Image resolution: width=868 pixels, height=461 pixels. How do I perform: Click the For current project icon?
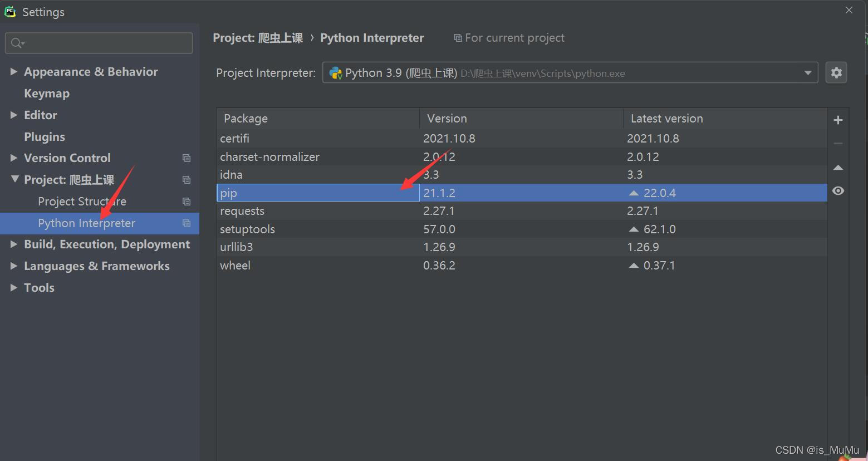(x=458, y=38)
